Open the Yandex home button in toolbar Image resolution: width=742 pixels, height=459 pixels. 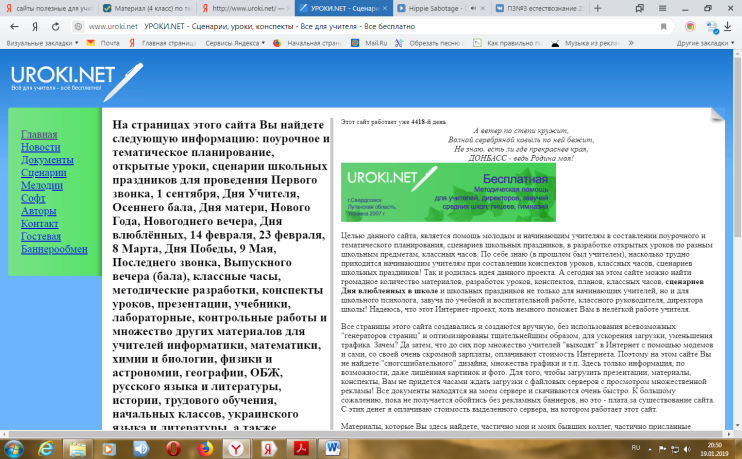(x=35, y=26)
